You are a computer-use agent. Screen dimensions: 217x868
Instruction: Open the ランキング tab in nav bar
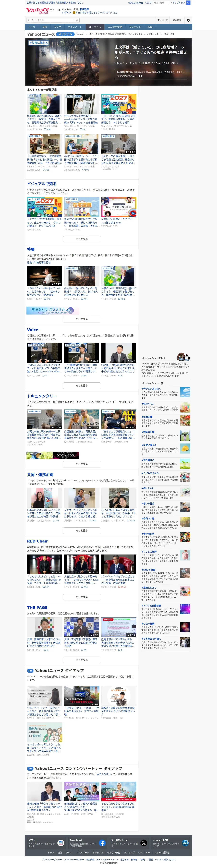click(135, 27)
